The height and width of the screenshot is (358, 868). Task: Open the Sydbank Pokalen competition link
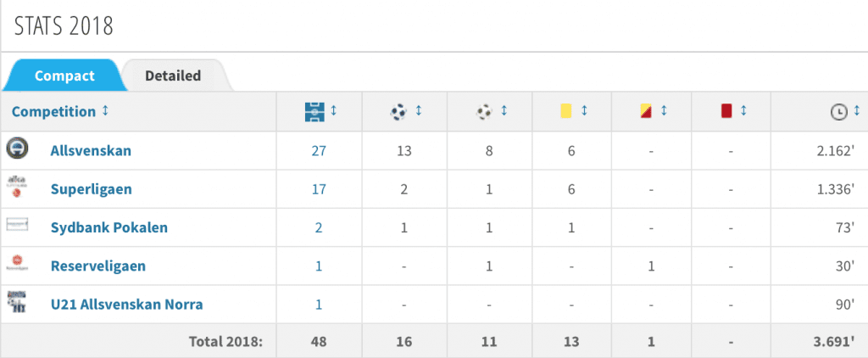tap(109, 227)
